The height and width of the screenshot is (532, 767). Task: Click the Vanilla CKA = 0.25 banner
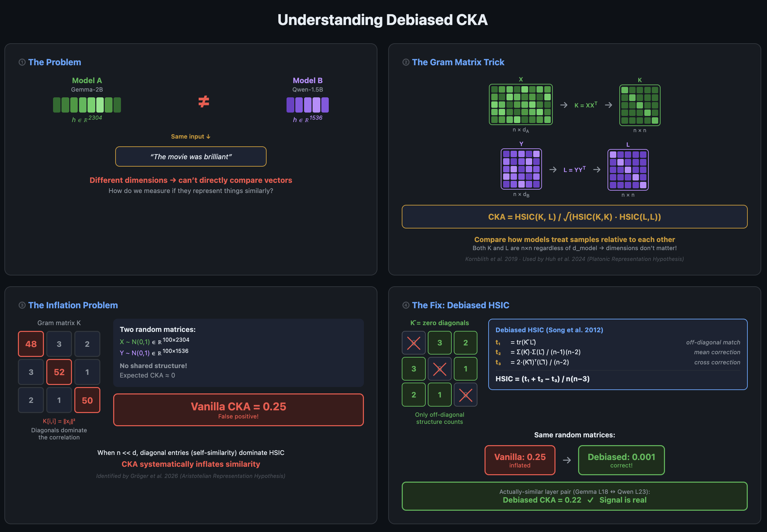pos(238,410)
